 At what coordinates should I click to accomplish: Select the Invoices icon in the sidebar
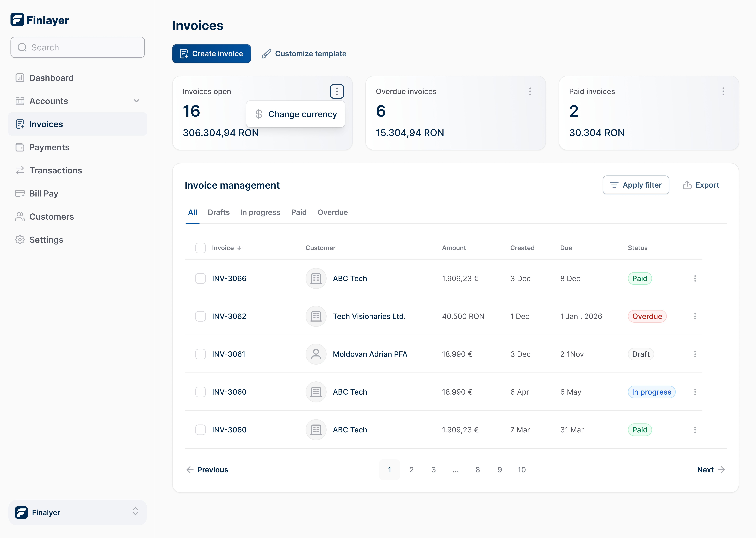tap(20, 124)
